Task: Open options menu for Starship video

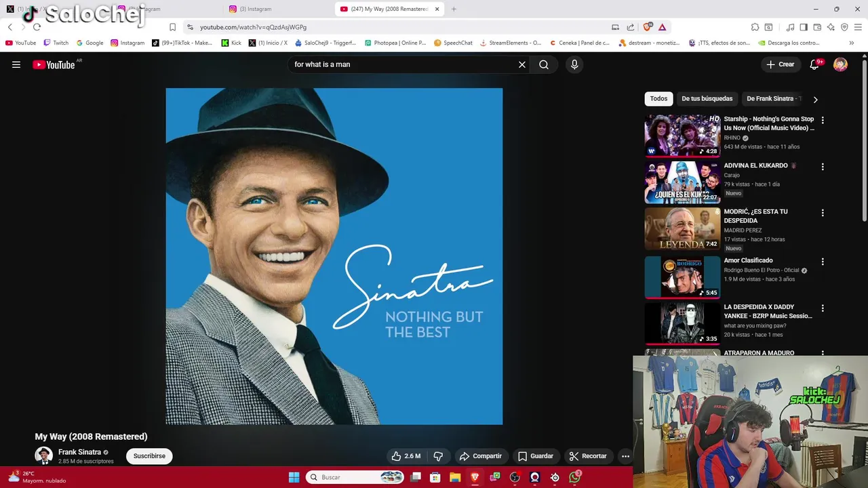Action: [x=823, y=120]
